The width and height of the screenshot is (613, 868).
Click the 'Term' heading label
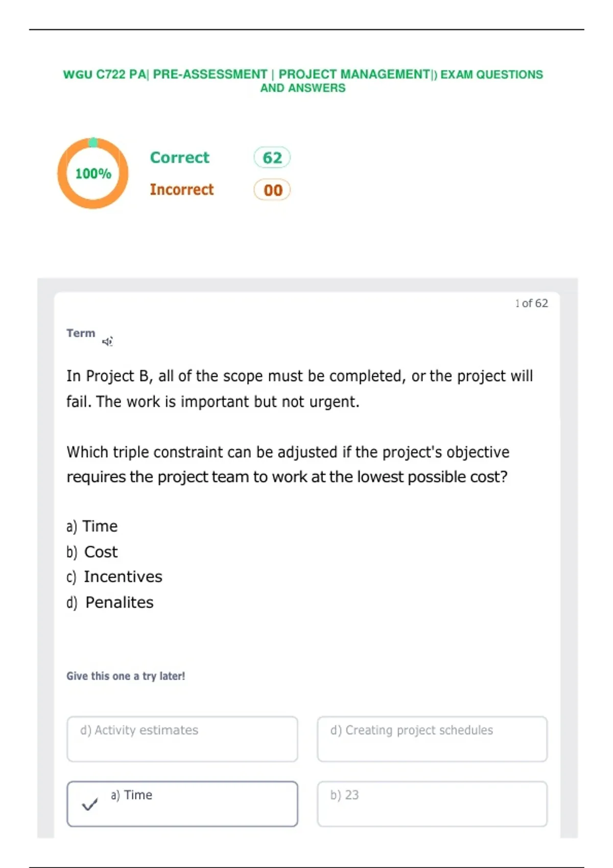tap(81, 333)
